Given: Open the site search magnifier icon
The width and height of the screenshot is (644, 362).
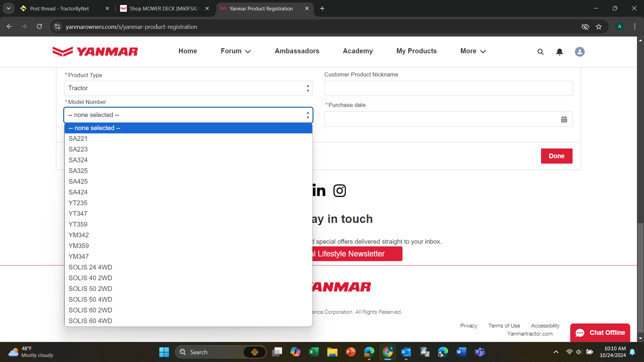Looking at the screenshot, I should point(540,52).
